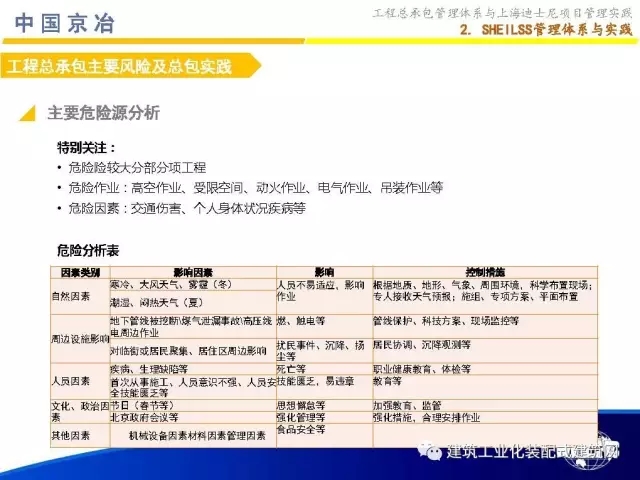640x480 pixels.
Task: Click the yellow triangle beside 主要危险源分析
Action: (32, 113)
